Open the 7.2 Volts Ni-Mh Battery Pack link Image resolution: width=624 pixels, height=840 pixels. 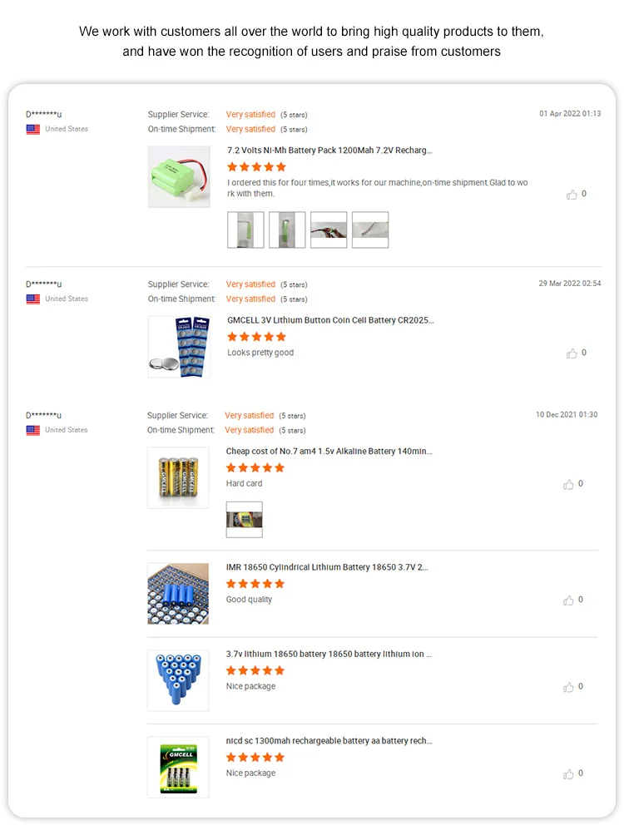329,151
